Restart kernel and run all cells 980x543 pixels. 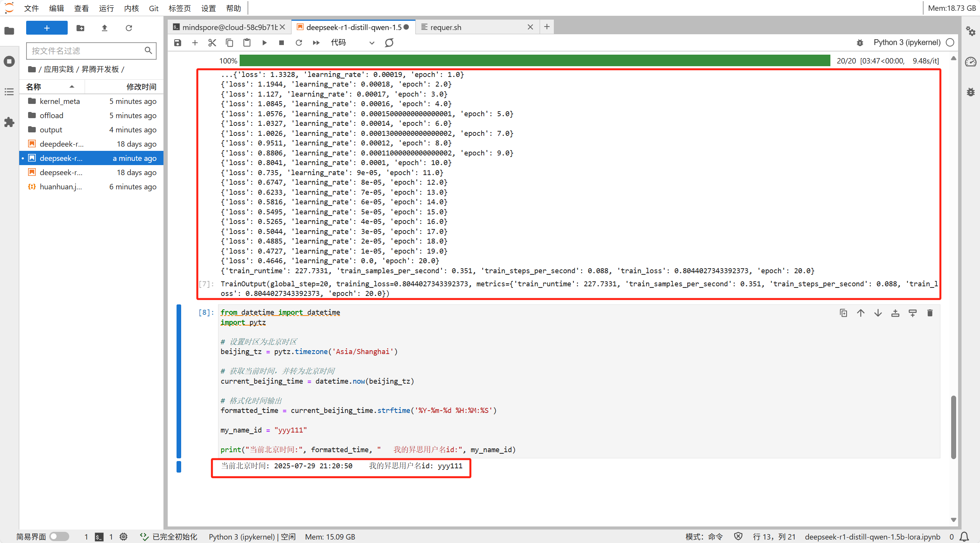316,43
